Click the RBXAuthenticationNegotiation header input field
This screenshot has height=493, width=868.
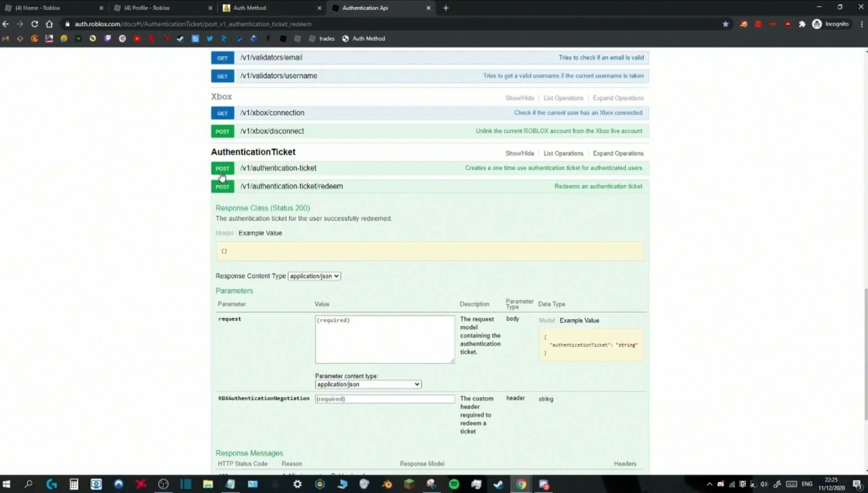pos(384,399)
